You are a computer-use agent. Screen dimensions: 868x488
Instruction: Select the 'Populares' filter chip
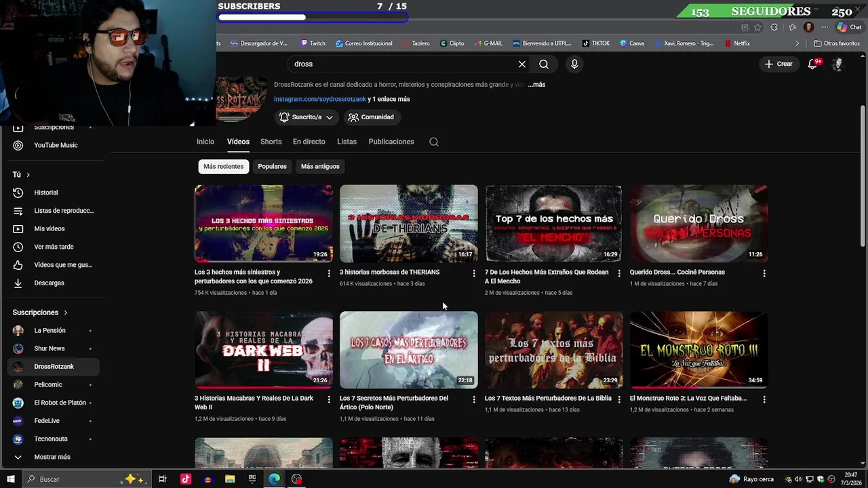pyautogui.click(x=272, y=166)
